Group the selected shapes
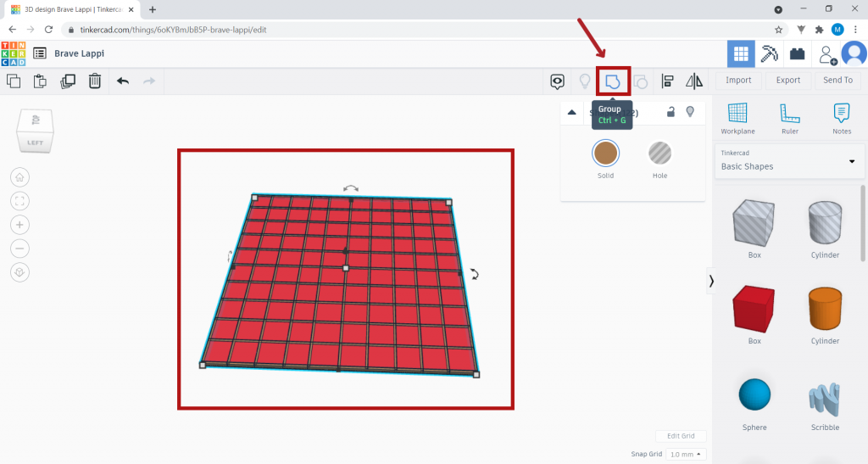Screen dimensions: 868x464 [612, 81]
